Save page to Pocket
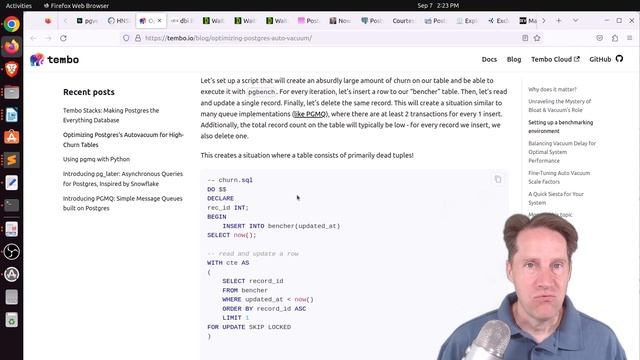 click(599, 38)
